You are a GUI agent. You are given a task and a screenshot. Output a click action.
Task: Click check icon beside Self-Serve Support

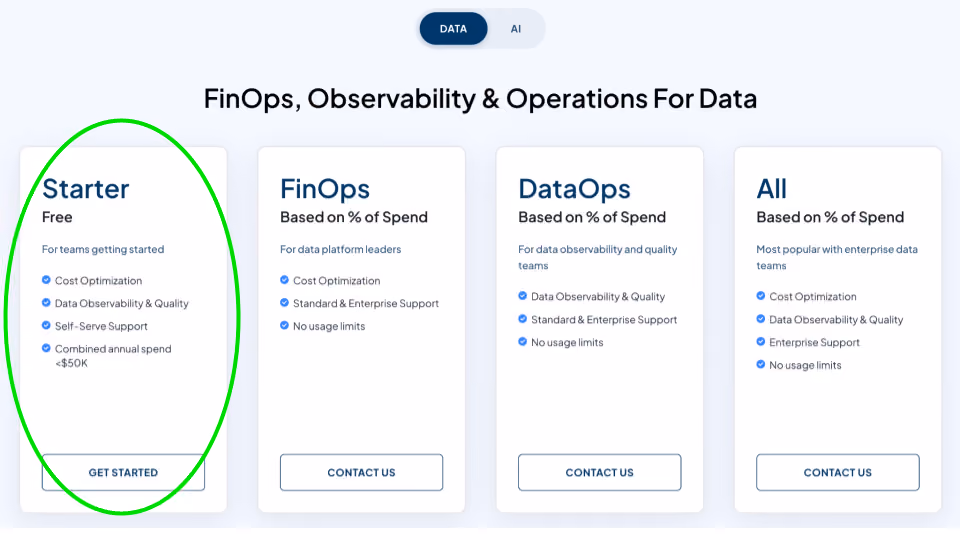point(46,325)
